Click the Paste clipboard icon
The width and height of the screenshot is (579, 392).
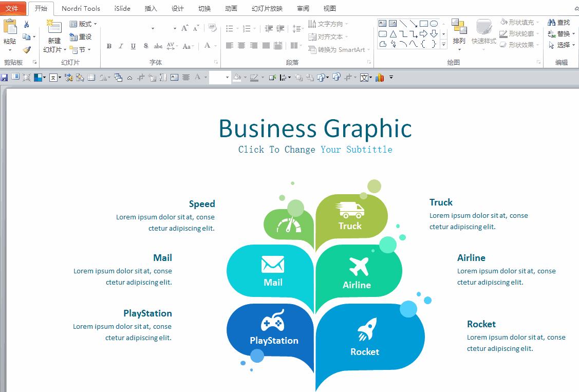click(x=10, y=27)
